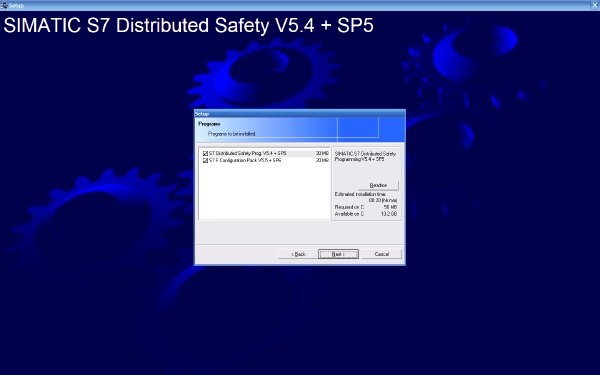Click the 'Required on C:' space value
600x375 pixels.
coord(390,207)
